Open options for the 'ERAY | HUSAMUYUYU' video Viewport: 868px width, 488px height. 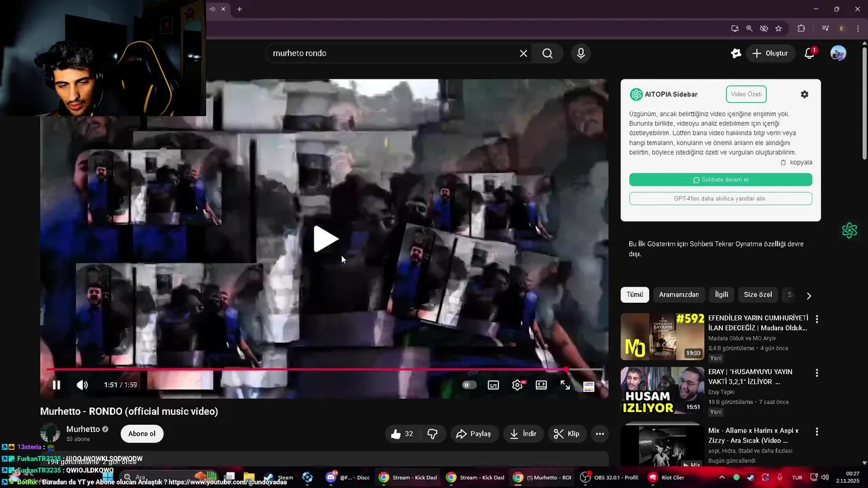coord(816,373)
